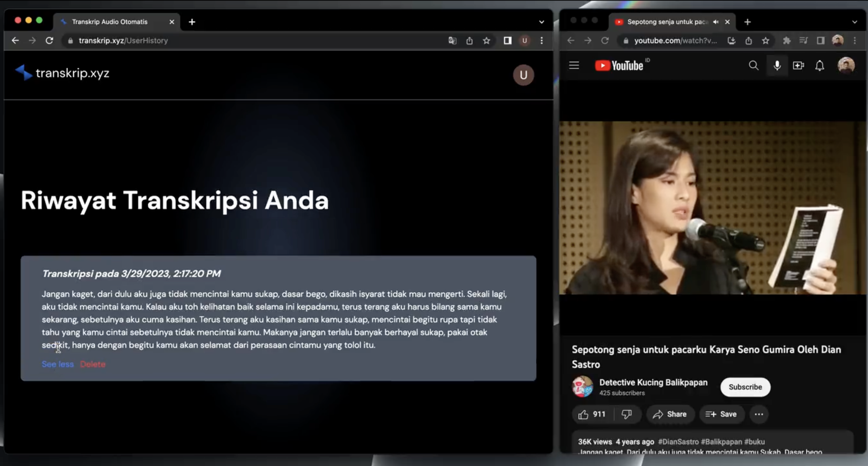
Task: Open media control icon in YouTube window toolbar
Action: (803, 41)
